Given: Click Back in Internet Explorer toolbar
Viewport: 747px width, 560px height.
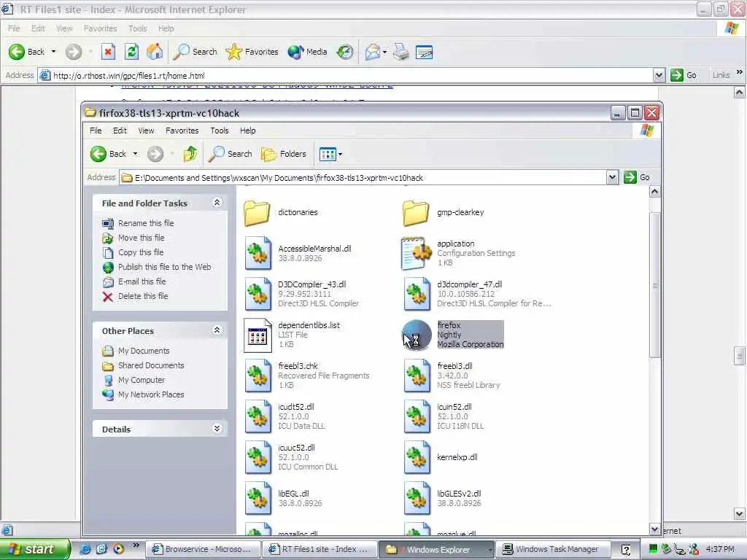Looking at the screenshot, I should (x=27, y=52).
